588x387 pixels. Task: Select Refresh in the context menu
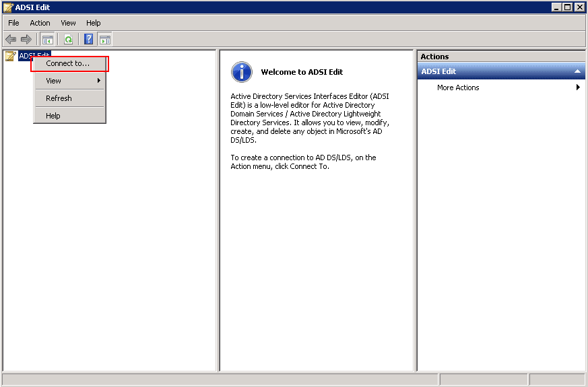(x=70, y=98)
